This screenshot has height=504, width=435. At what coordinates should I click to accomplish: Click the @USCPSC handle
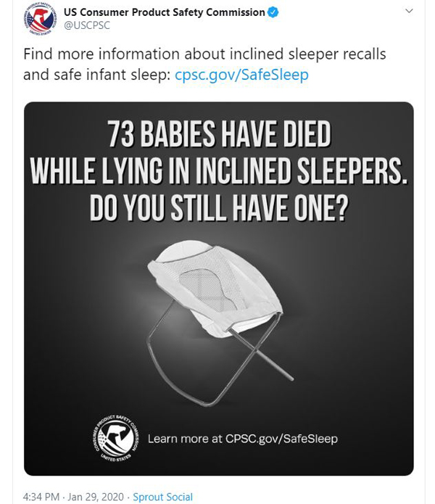pyautogui.click(x=87, y=25)
